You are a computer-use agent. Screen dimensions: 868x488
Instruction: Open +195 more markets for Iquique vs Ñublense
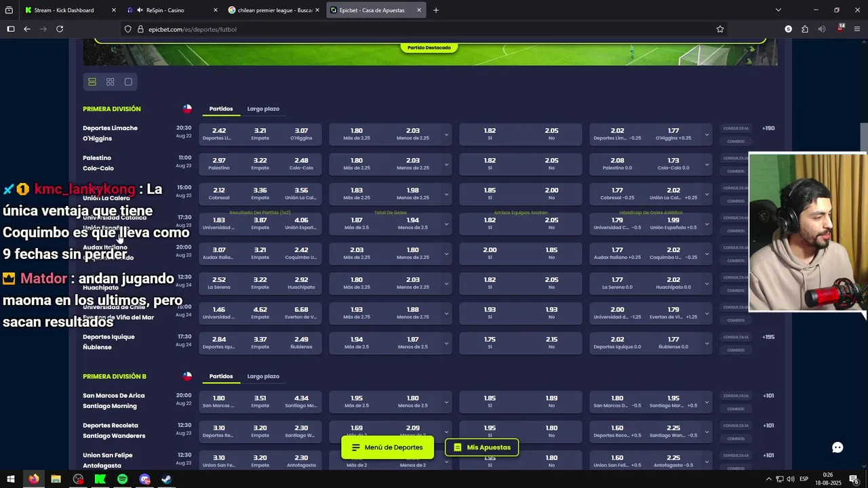(768, 337)
